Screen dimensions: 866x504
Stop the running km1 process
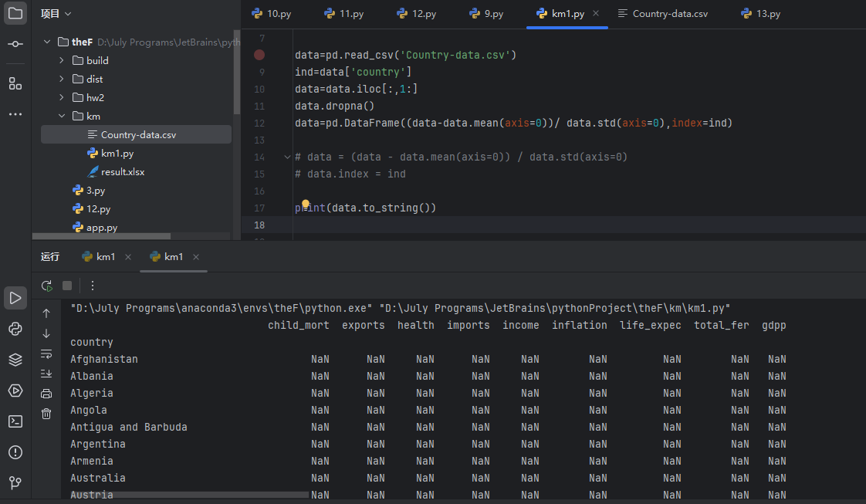pyautogui.click(x=67, y=286)
